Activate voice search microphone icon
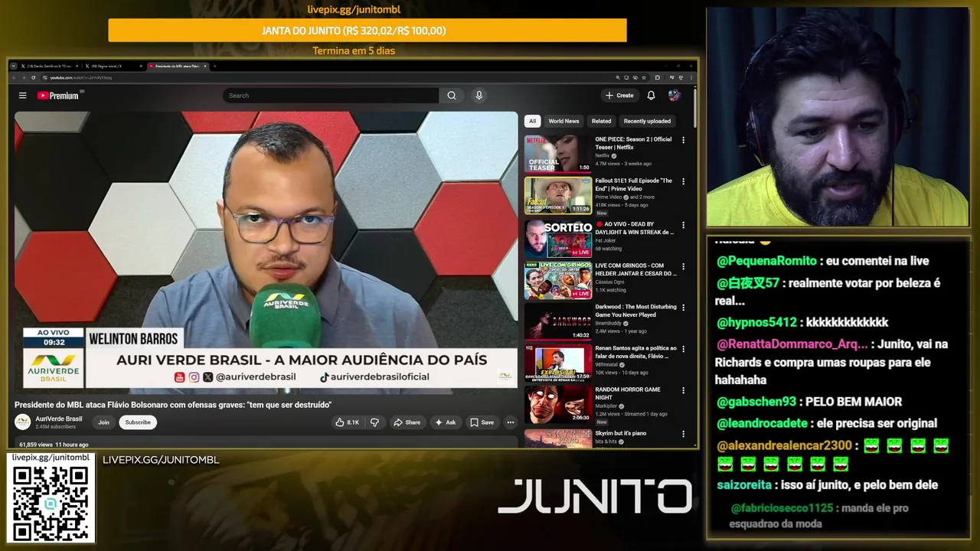 click(479, 96)
